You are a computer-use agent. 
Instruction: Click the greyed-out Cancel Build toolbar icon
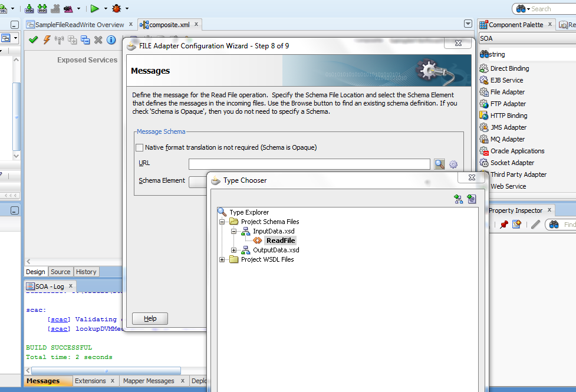(55, 8)
